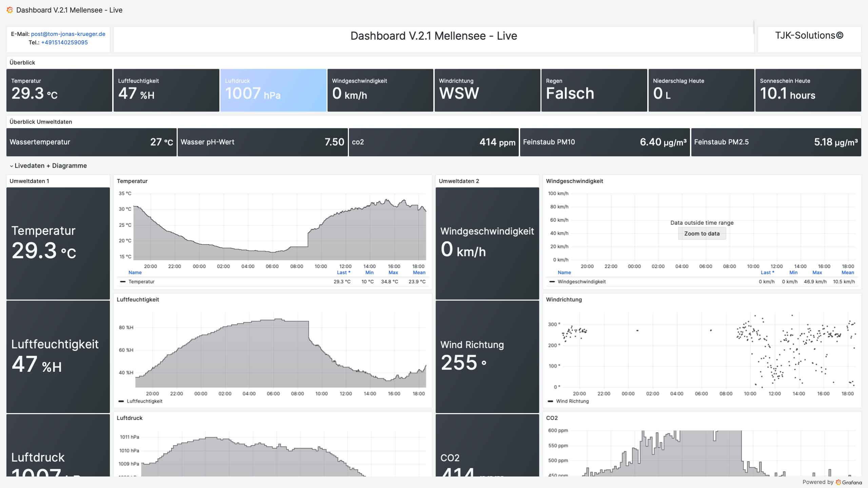Click the Wind Richtung legend line marker
Viewport: 868px width, 488px height.
click(x=551, y=401)
